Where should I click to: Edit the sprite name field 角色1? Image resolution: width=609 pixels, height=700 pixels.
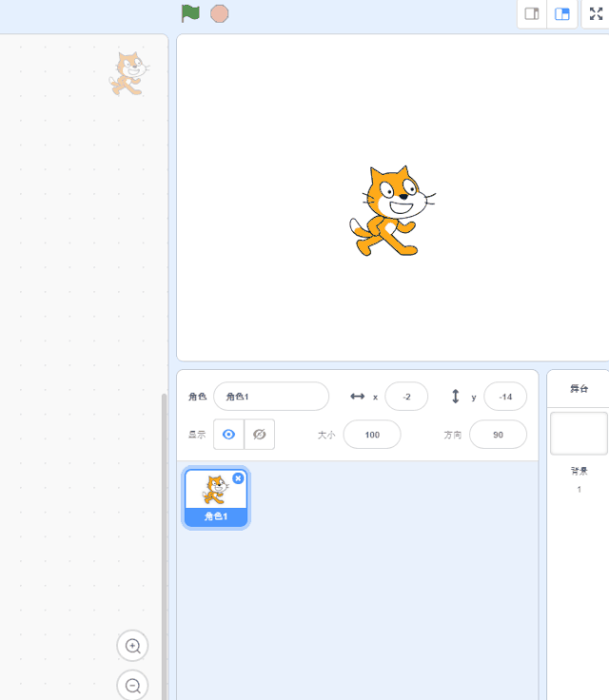(x=271, y=397)
